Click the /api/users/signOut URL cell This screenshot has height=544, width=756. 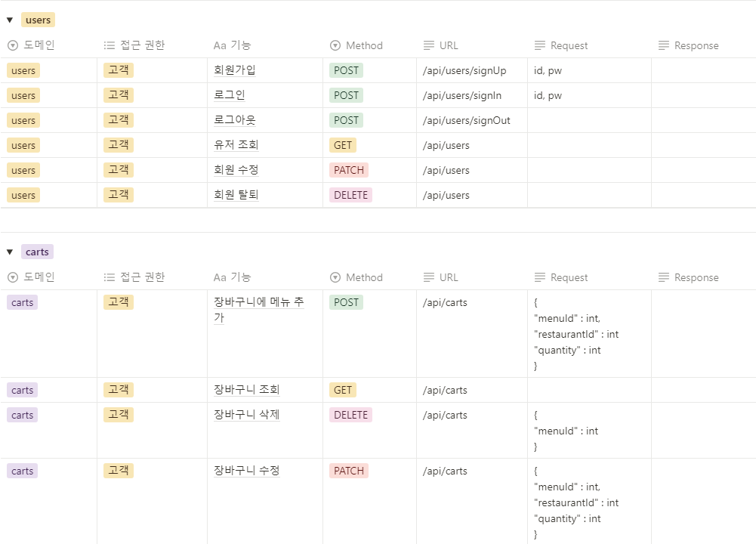coord(472,121)
